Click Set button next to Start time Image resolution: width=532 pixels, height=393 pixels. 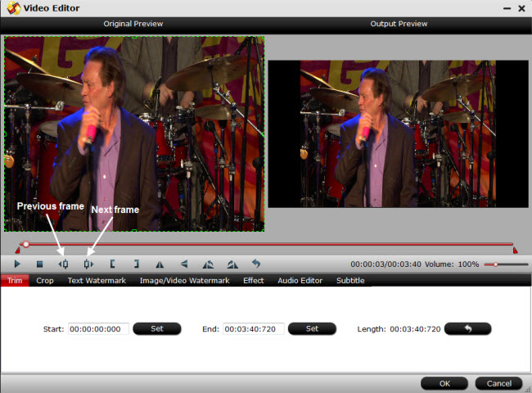[157, 328]
